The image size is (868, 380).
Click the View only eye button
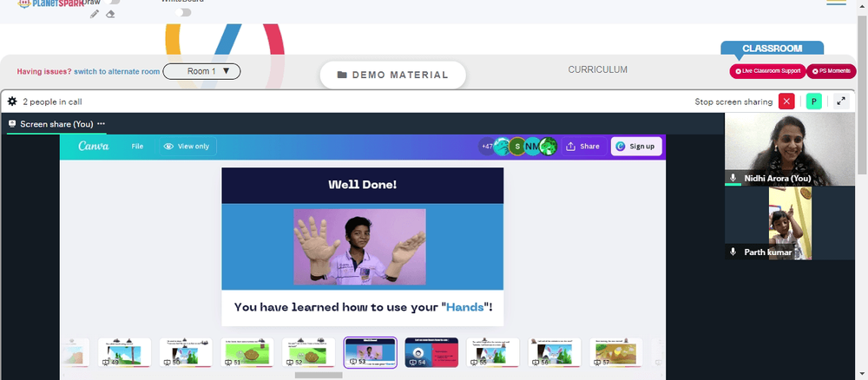188,146
